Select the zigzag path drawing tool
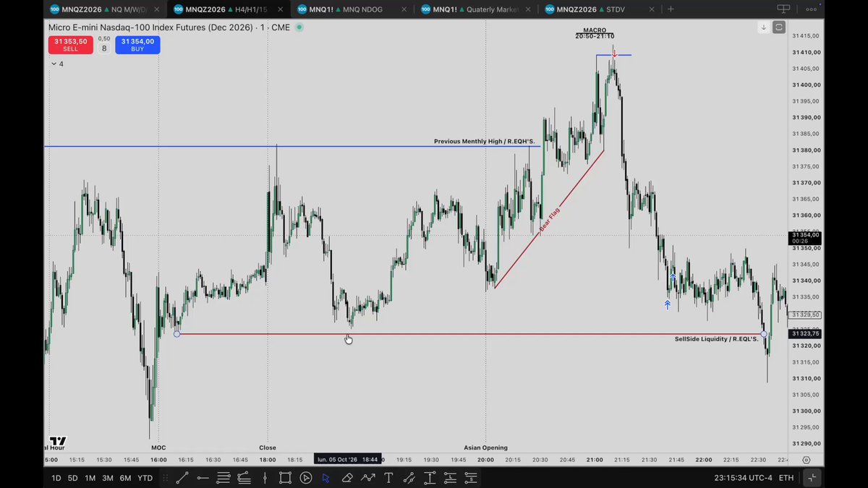The width and height of the screenshot is (868, 488). [368, 478]
